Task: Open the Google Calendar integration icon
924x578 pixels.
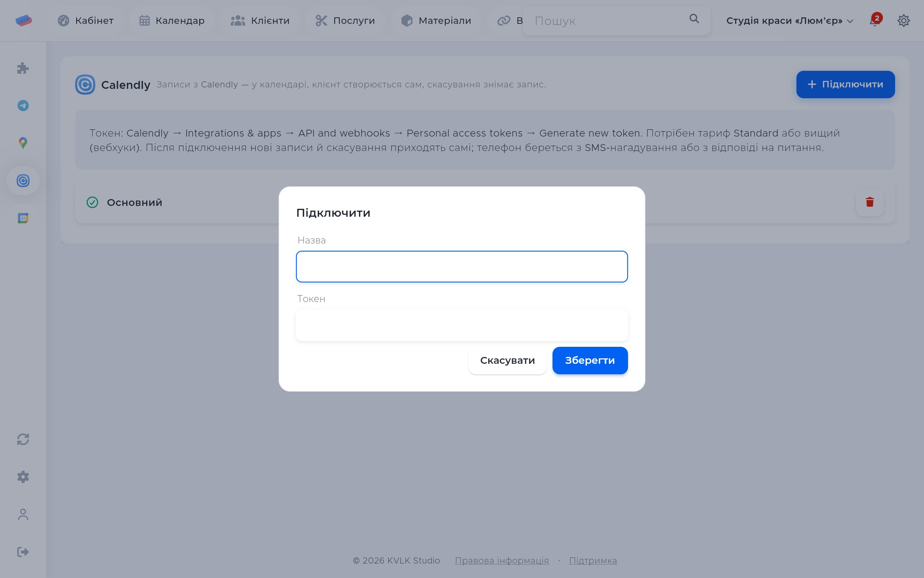Action: pos(23,218)
